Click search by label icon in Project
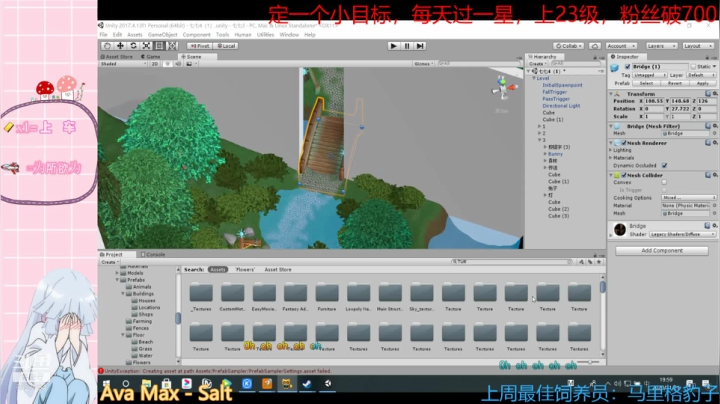Screen dimensions: 720x404 (590, 262)
